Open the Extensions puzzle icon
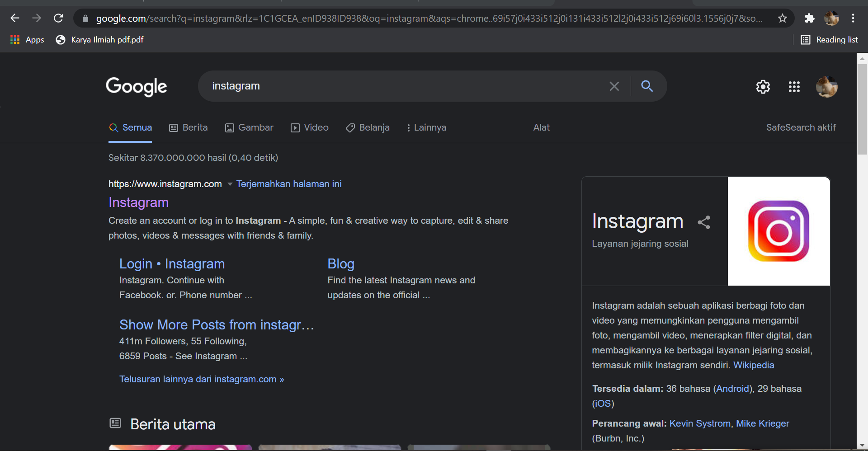 pyautogui.click(x=809, y=18)
